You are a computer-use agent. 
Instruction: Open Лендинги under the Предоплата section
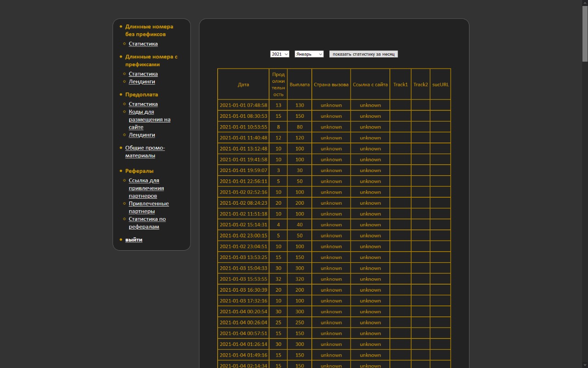[x=141, y=135]
